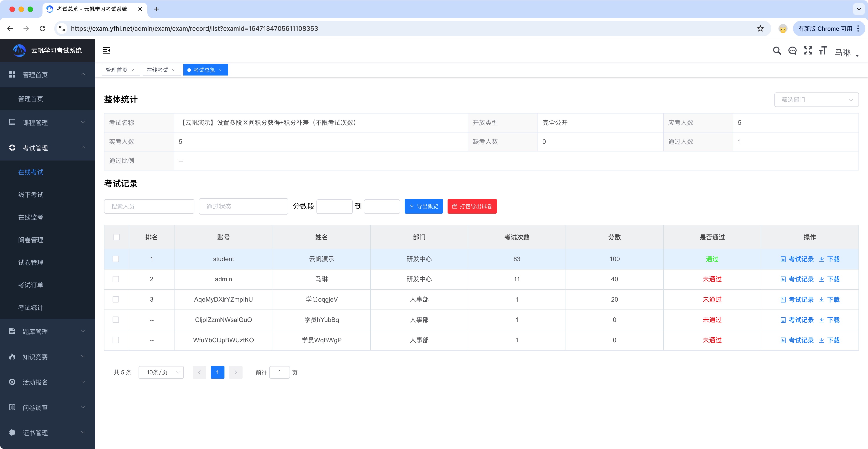
Task: Open the 筛选部门 dropdown
Action: click(x=816, y=99)
